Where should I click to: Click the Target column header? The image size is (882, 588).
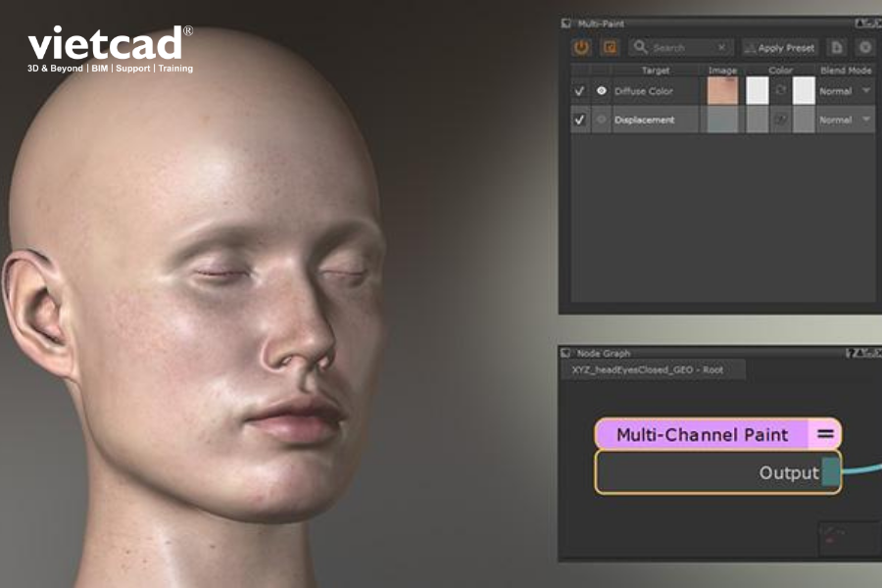tap(656, 71)
